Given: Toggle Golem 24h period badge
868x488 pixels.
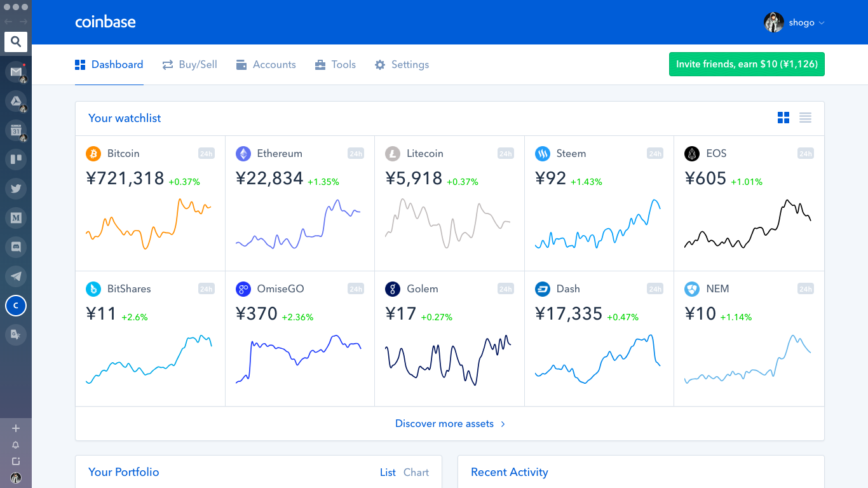Looking at the screenshot, I should tap(505, 289).
